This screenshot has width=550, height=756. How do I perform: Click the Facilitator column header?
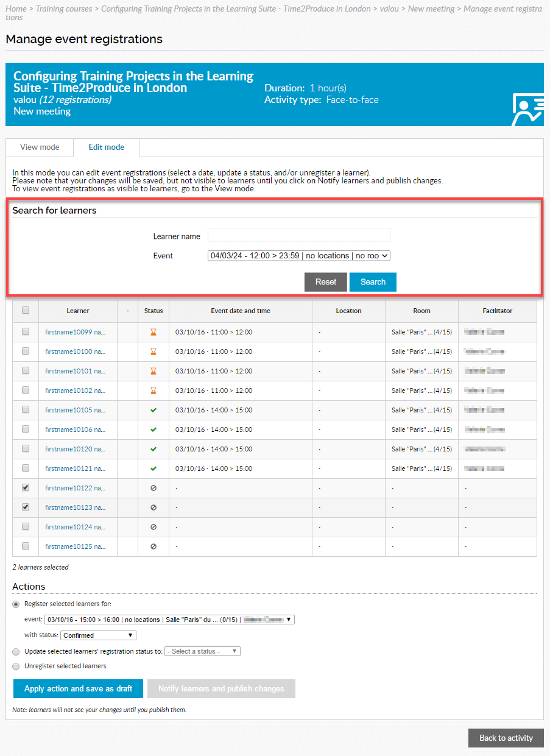[x=498, y=311]
